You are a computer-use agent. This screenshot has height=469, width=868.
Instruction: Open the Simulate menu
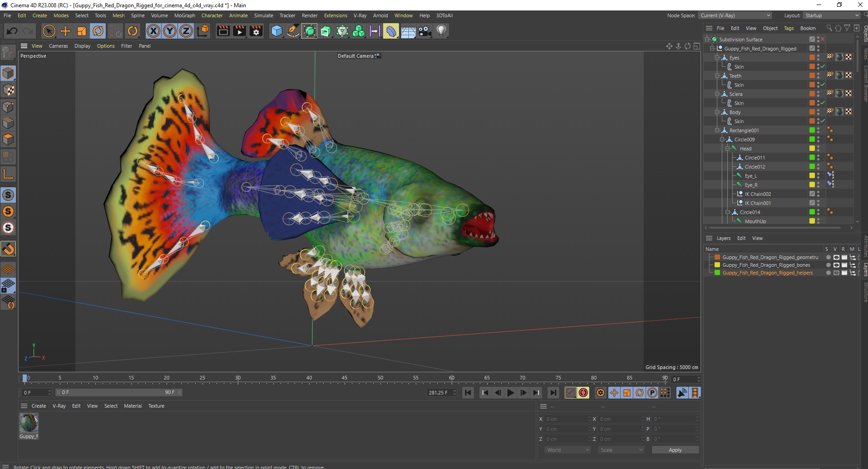pyautogui.click(x=263, y=15)
